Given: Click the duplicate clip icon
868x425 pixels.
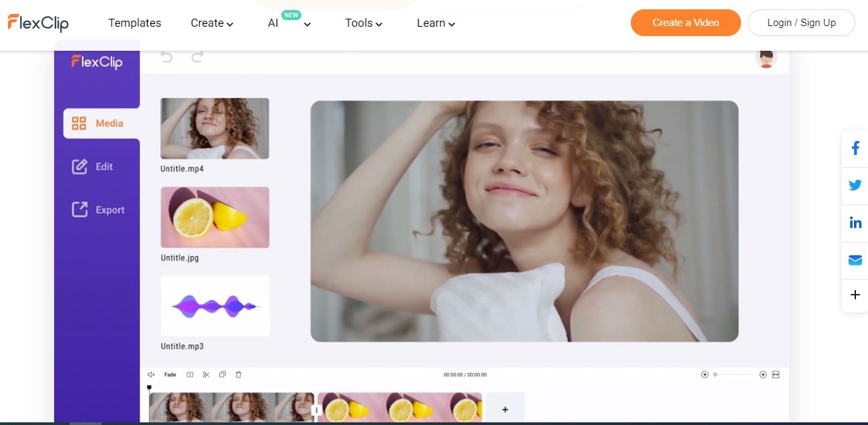Looking at the screenshot, I should coord(223,375).
